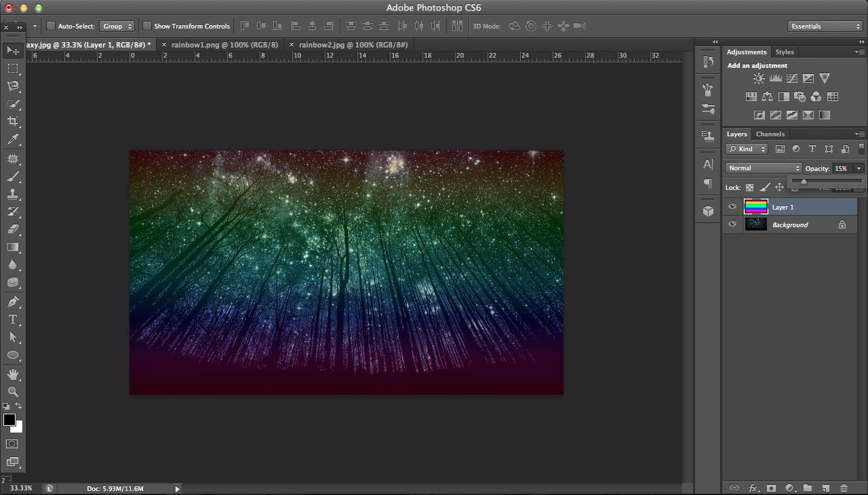Image resolution: width=868 pixels, height=495 pixels.
Task: Enable Show Transform Controls checkbox
Action: pos(146,26)
